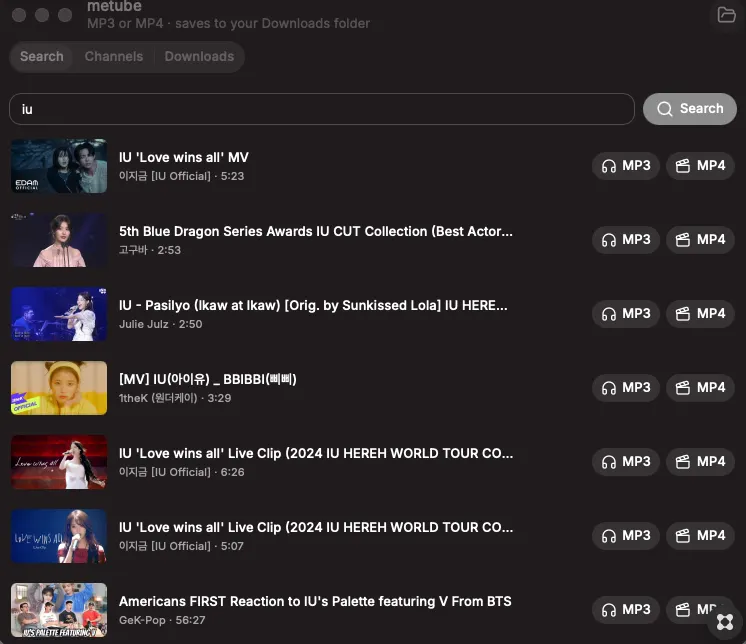Download MP4 of IU 'Love wins all' MV
The image size is (746, 644).
[x=700, y=166]
